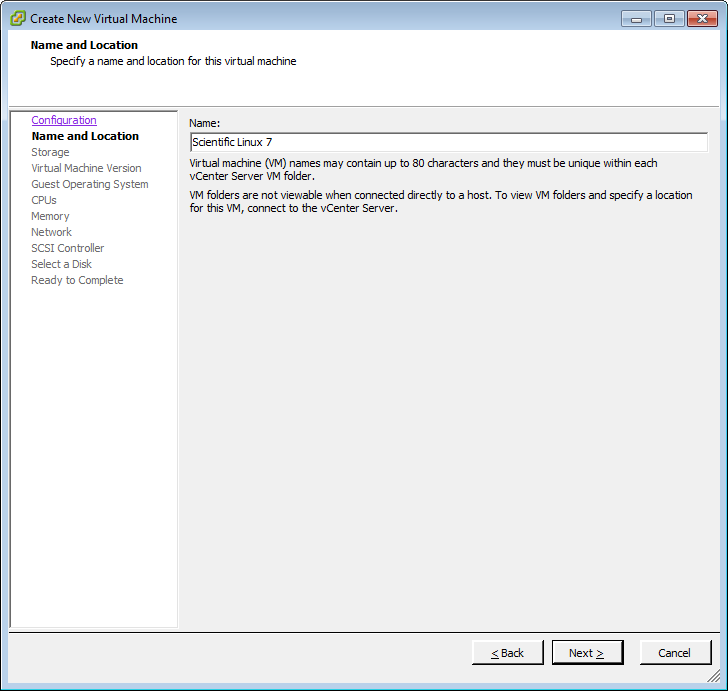Viewport: 728px width, 691px height.
Task: Cancel the virtual machine wizard
Action: click(675, 653)
